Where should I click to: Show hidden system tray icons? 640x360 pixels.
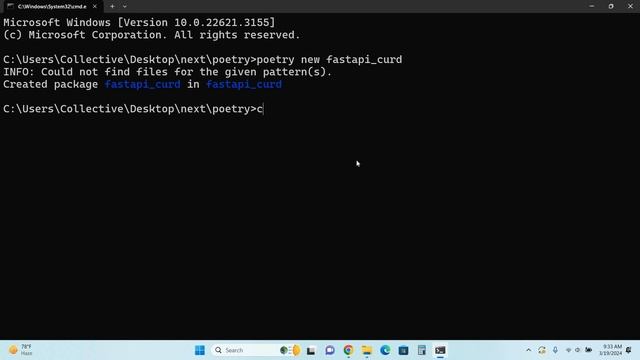[x=529, y=350]
